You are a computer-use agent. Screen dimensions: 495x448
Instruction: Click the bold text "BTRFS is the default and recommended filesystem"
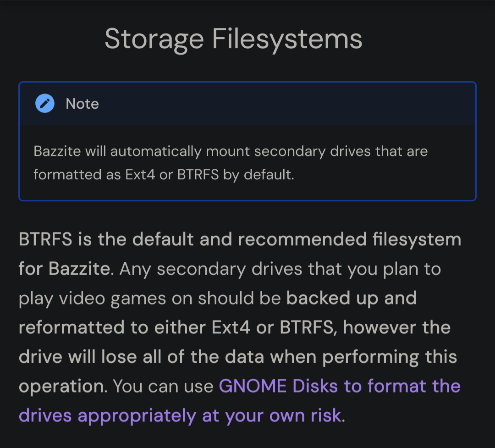click(240, 239)
